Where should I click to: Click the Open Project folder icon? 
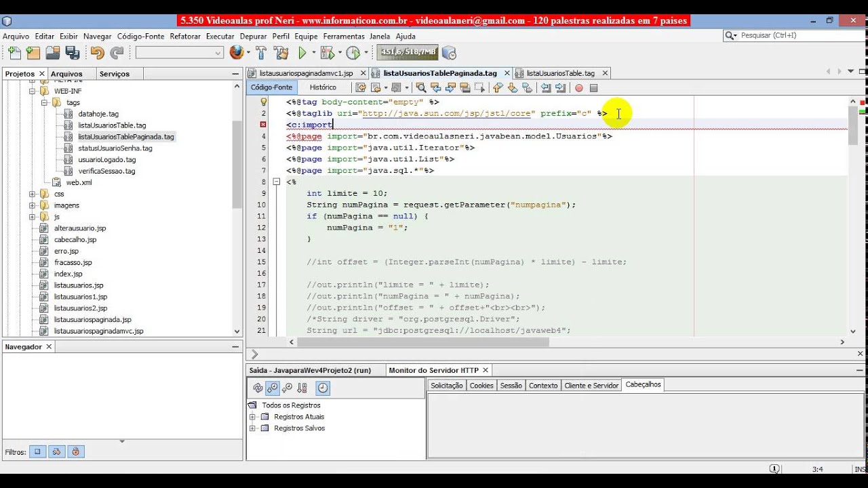point(52,53)
